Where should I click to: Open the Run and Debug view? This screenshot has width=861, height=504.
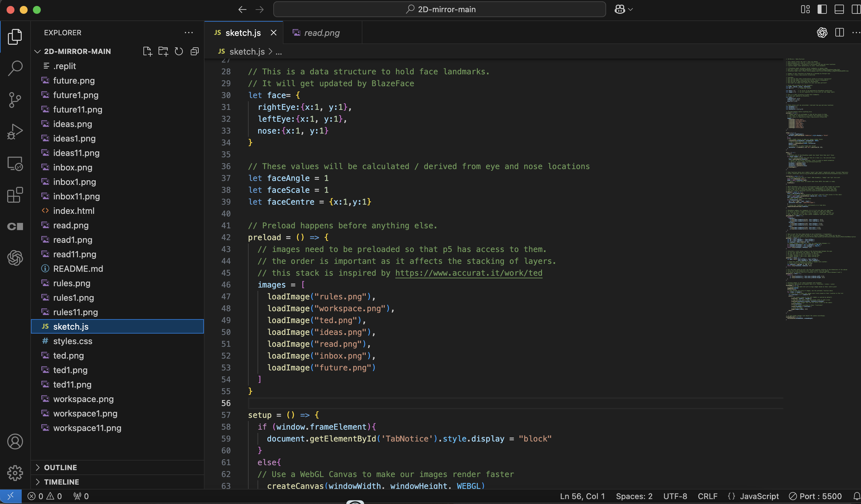(x=15, y=131)
